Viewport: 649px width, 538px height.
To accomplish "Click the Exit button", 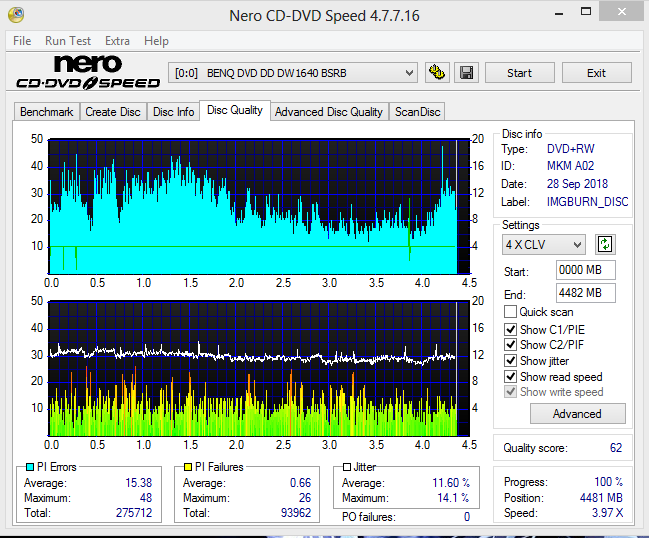I will pyautogui.click(x=596, y=73).
